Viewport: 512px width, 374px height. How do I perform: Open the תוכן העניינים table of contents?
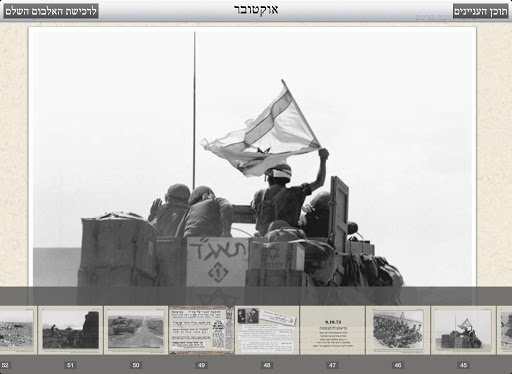click(x=481, y=12)
